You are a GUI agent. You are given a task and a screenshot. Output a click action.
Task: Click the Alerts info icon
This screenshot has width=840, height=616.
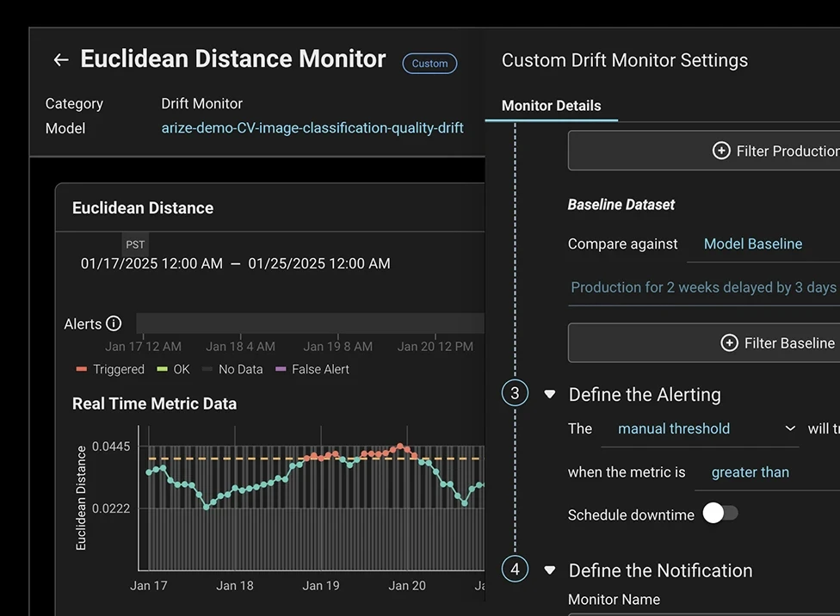click(x=114, y=323)
